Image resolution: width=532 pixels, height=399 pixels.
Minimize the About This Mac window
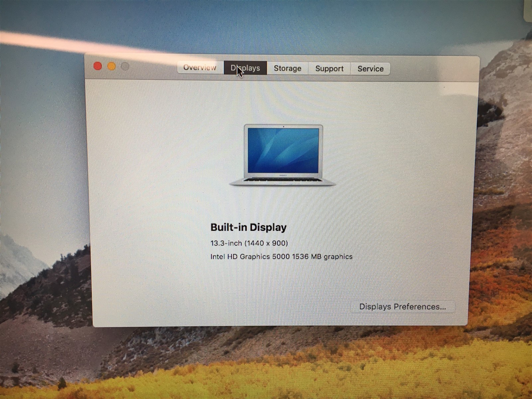(x=111, y=66)
